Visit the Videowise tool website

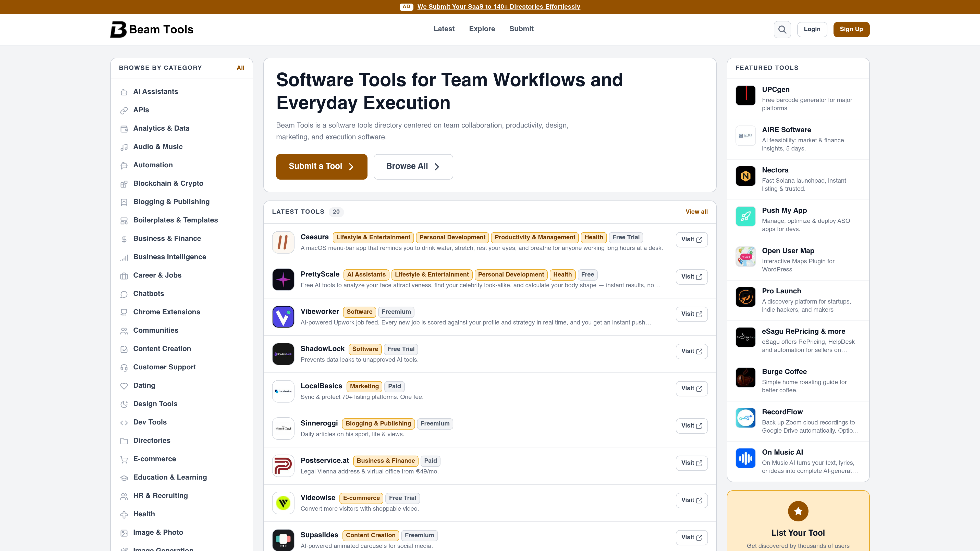[692, 500]
